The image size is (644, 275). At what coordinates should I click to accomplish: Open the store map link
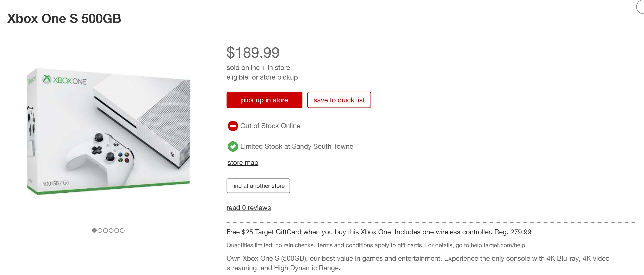(x=243, y=162)
